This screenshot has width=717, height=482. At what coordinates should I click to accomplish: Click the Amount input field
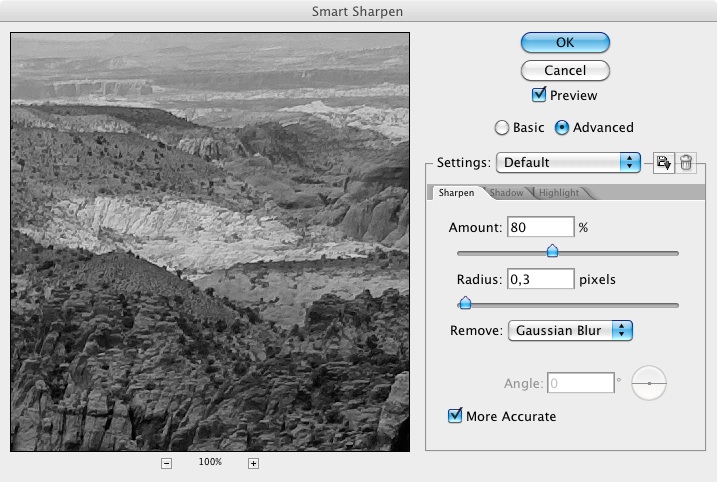(540, 227)
